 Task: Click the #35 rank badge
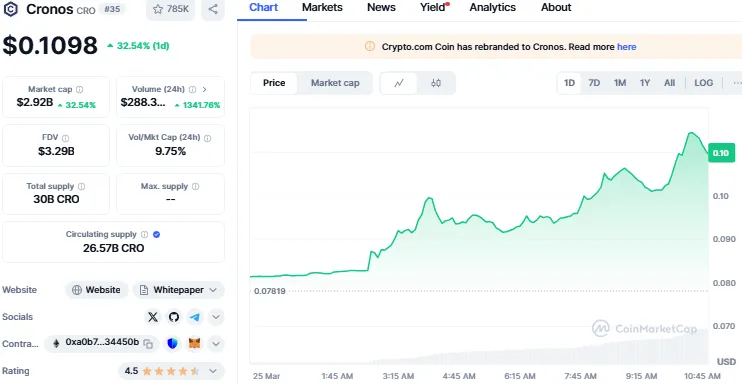click(112, 9)
